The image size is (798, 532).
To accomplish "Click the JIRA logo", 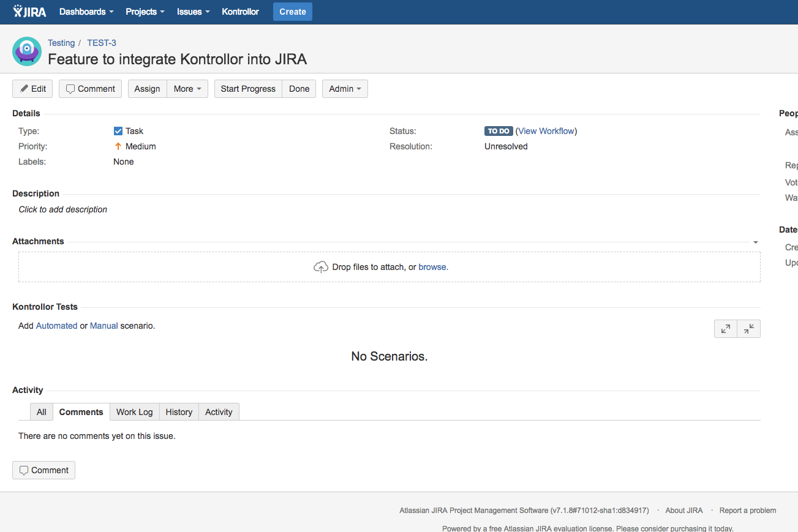I will (29, 12).
